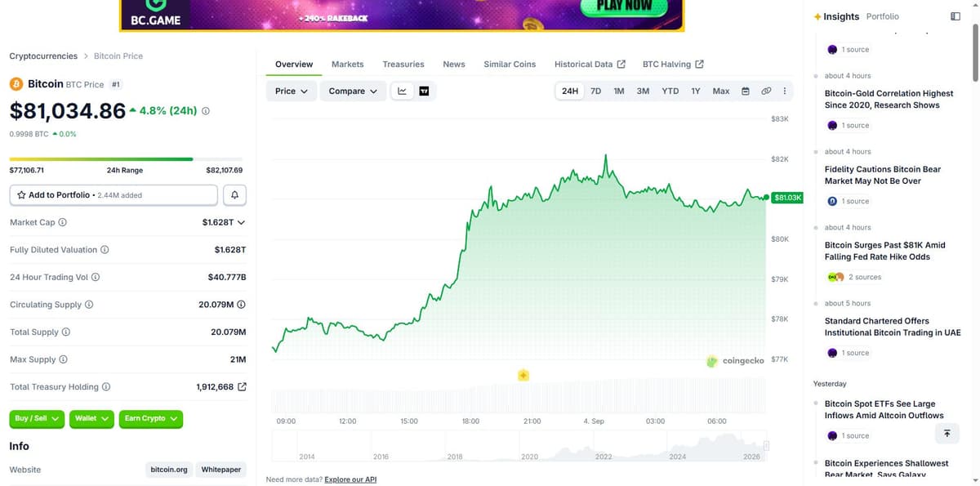Click the scroll-to-top arrow button

pyautogui.click(x=947, y=434)
